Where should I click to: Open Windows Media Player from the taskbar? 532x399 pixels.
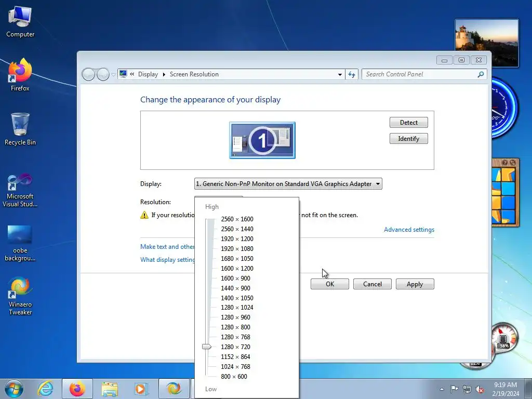(x=141, y=389)
